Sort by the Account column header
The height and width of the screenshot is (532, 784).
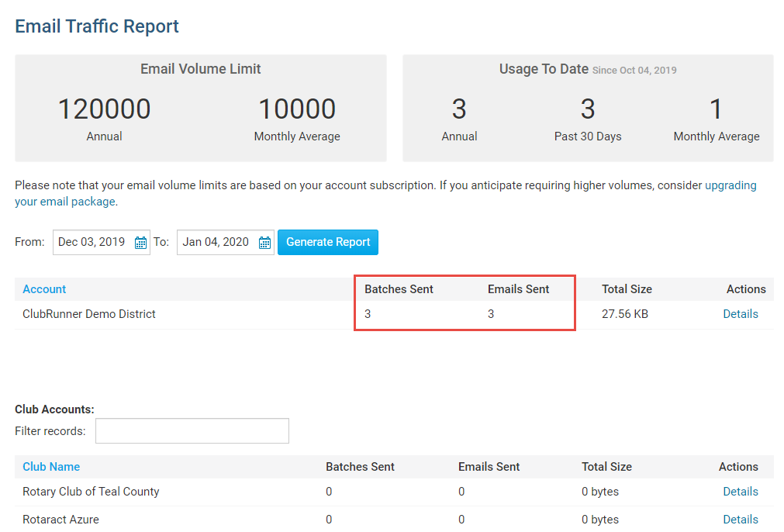click(44, 289)
